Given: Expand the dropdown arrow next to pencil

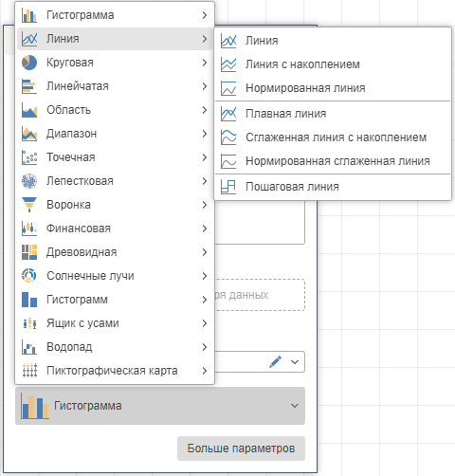Looking at the screenshot, I should [295, 362].
